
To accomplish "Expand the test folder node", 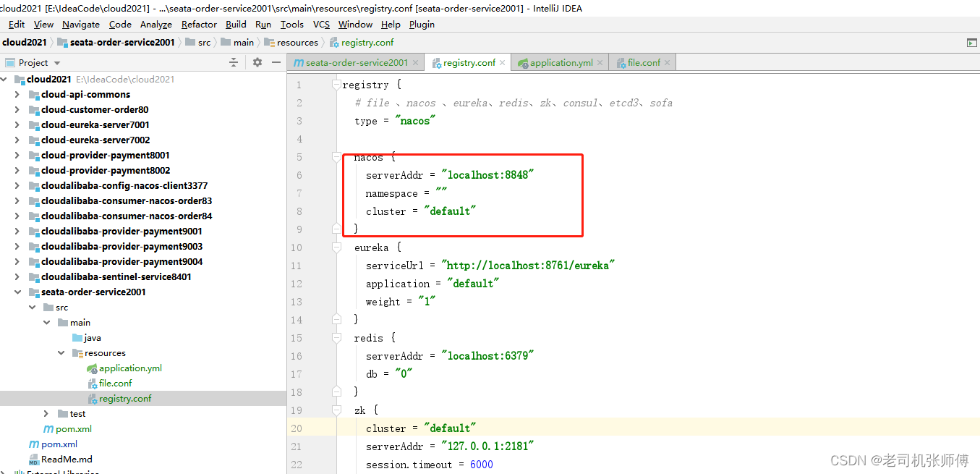I will click(x=46, y=414).
